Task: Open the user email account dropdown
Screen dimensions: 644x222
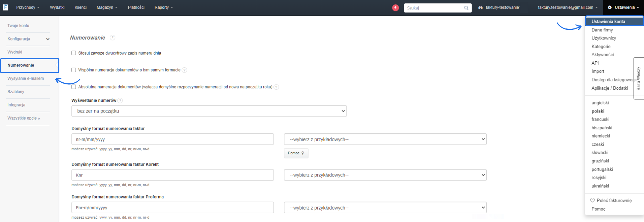Action: 568,7
